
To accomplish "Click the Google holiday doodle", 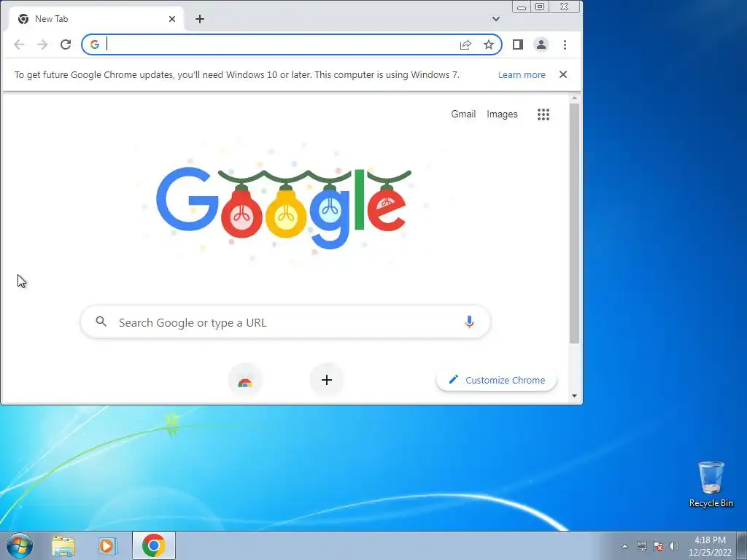I will (284, 208).
